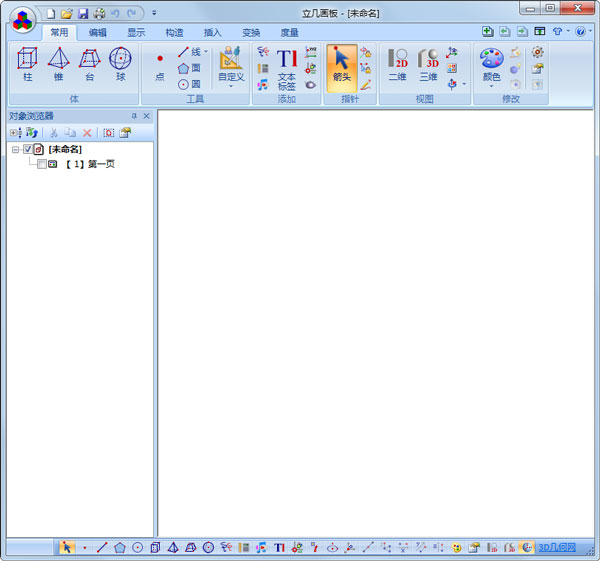Switch to 三维 3D view
This screenshot has width=600, height=561.
(428, 65)
